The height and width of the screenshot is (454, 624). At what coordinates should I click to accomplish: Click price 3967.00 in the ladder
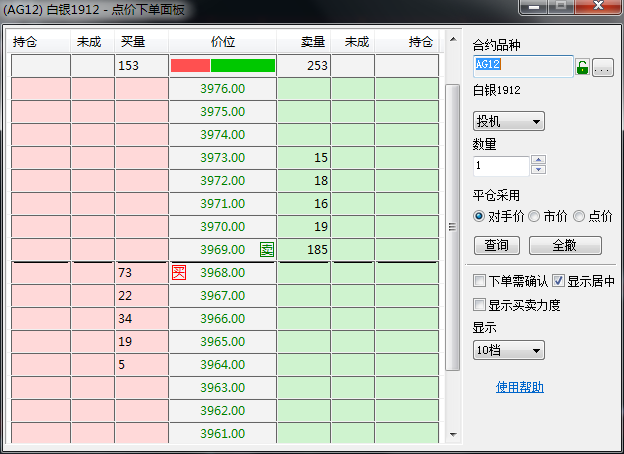click(222, 296)
